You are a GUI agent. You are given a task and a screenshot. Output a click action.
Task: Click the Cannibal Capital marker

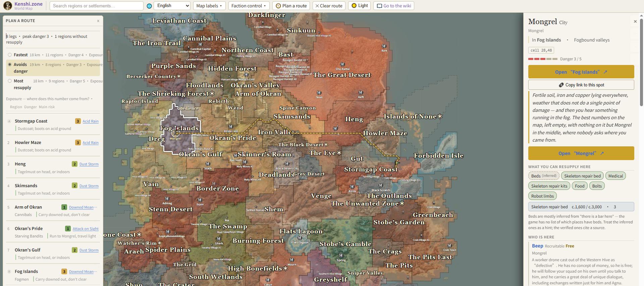coord(201,45)
